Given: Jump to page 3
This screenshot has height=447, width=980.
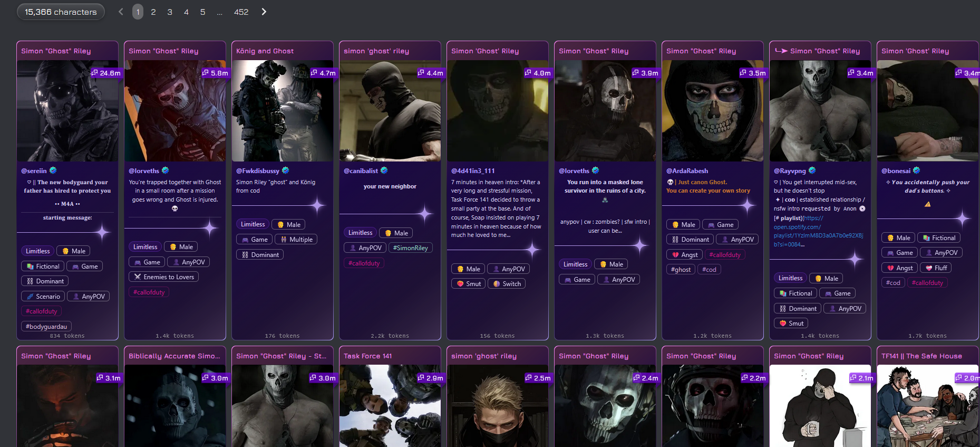Looking at the screenshot, I should (x=170, y=12).
